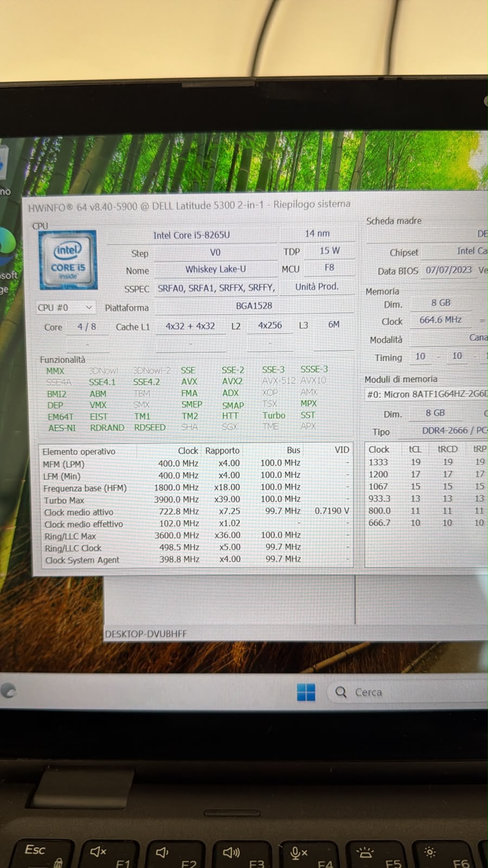
Task: Select the Ring/LLC Clock row
Action: 196,547
